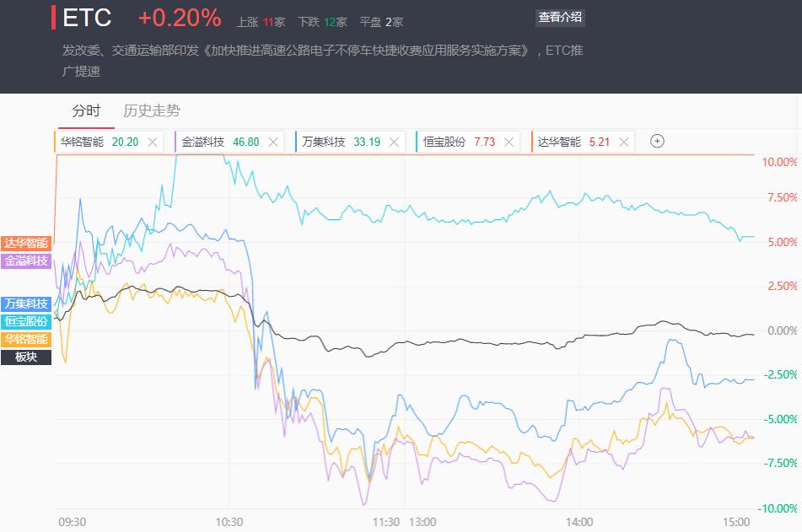This screenshot has height=532, width=802.
Task: Select the 华铭智能 yellow legend label
Action: (x=26, y=339)
